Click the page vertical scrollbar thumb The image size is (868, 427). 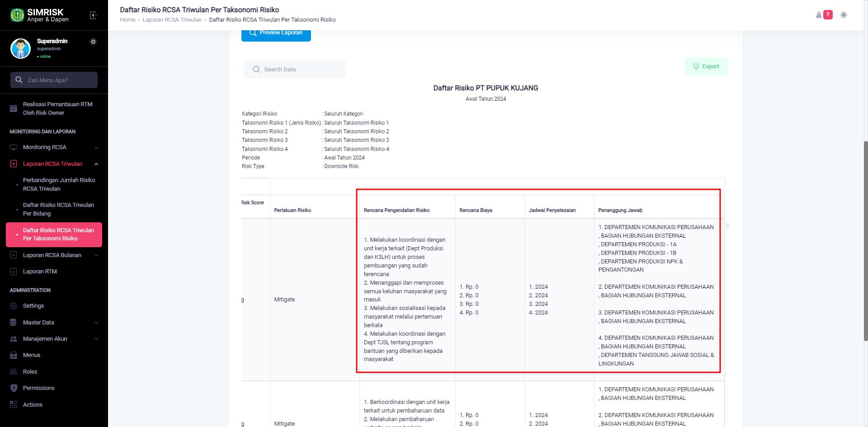pyautogui.click(x=866, y=241)
